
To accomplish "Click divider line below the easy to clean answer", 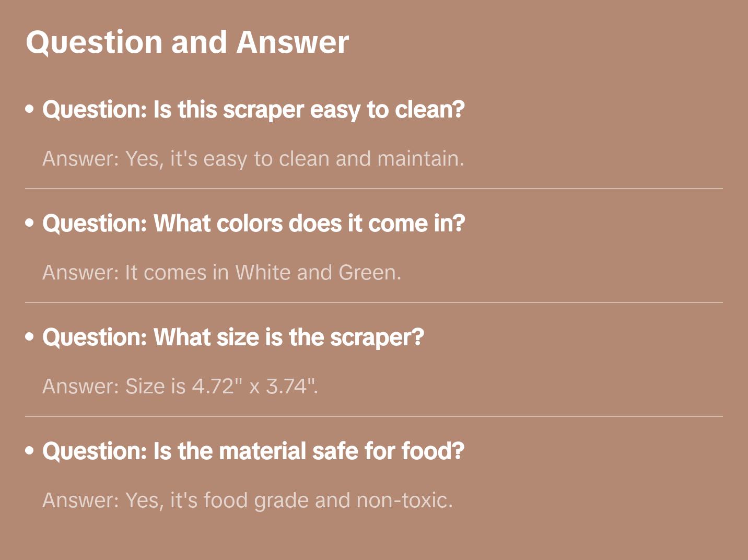I will [x=374, y=189].
